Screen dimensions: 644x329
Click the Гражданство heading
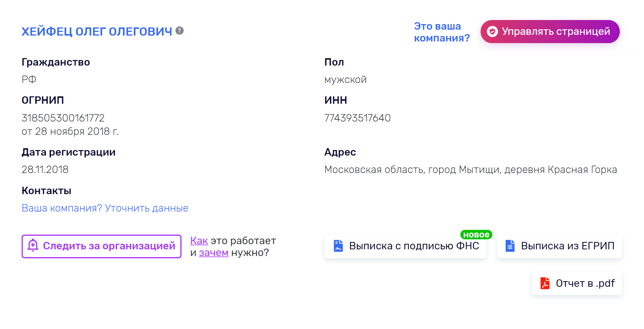pyautogui.click(x=56, y=62)
